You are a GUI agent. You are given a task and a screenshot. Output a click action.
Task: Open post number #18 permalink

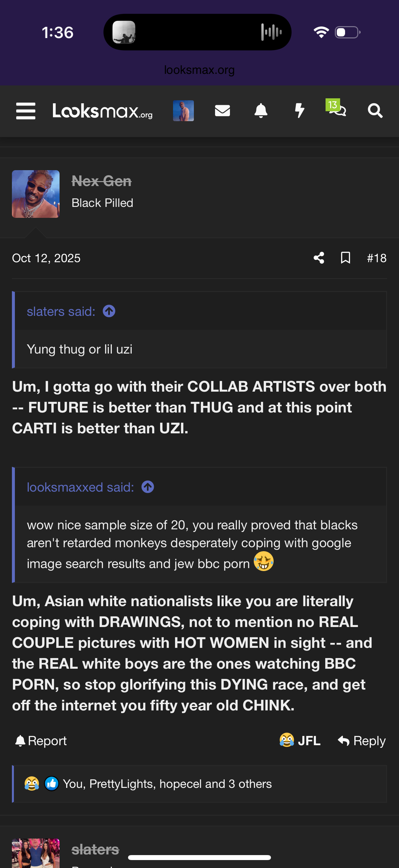(x=377, y=258)
